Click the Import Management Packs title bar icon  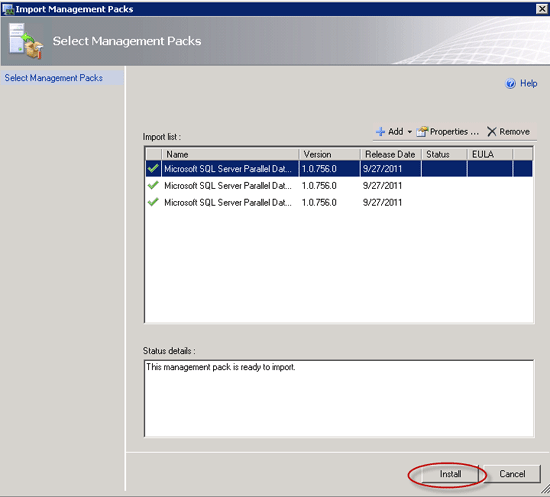click(x=8, y=9)
